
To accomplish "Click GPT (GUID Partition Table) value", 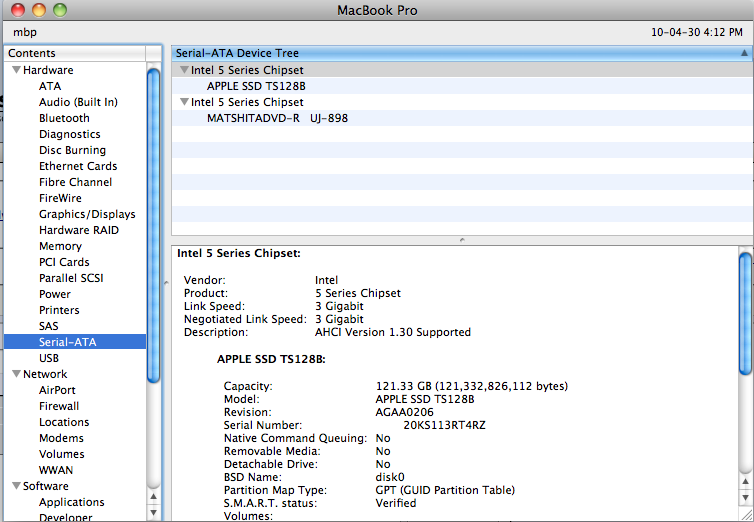I will click(x=445, y=490).
